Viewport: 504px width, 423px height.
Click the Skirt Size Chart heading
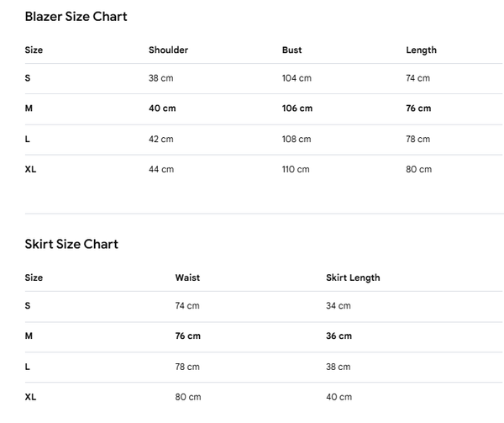click(71, 244)
